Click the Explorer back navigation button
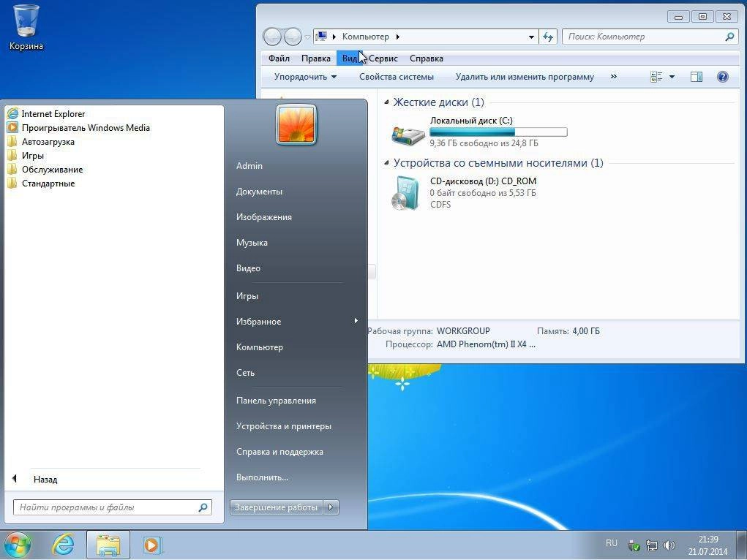 [x=272, y=37]
